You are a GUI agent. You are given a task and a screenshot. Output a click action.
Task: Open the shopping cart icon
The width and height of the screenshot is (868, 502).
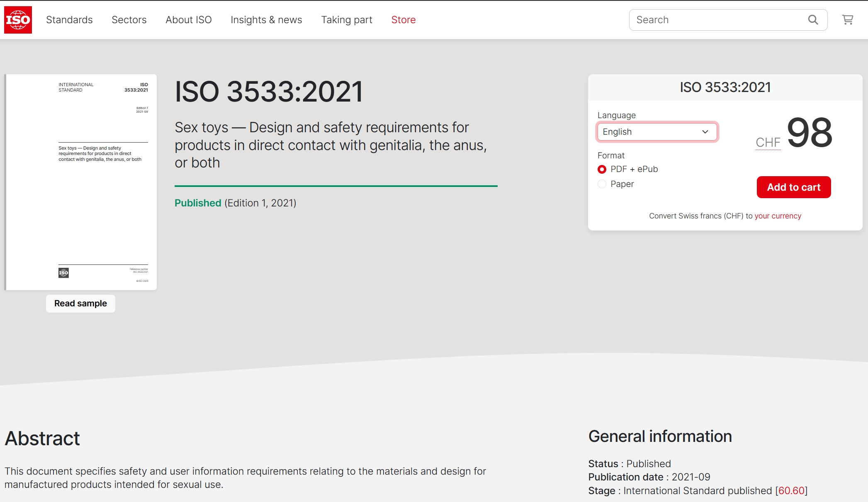(847, 20)
